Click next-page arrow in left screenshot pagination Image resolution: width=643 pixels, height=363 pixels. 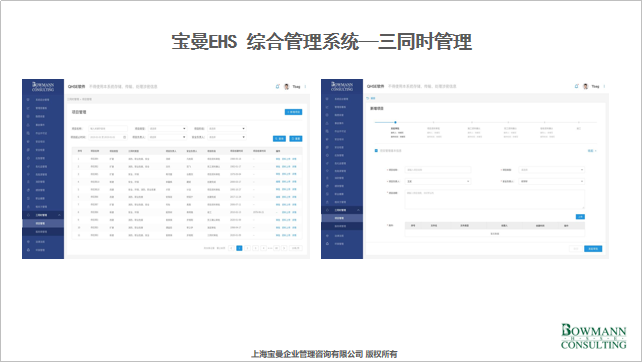pos(284,248)
